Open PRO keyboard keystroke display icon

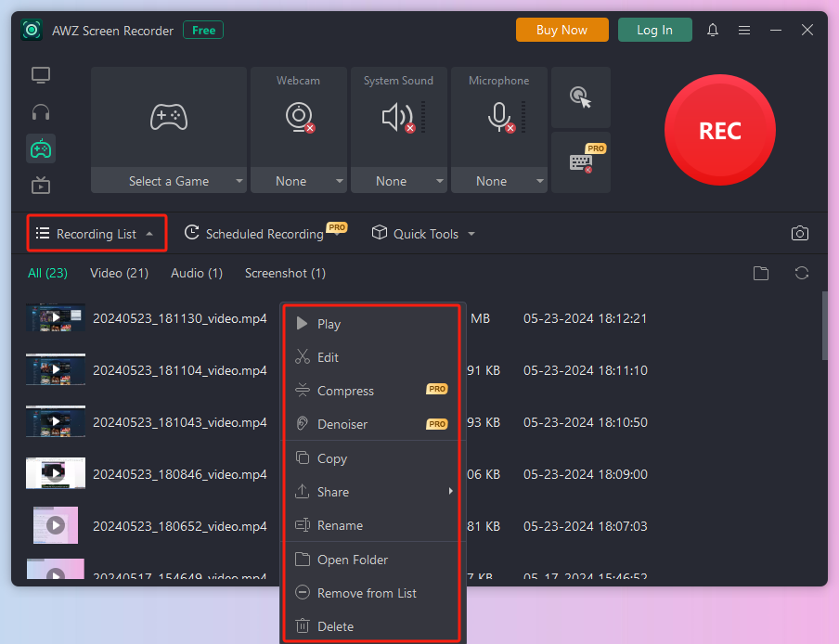[x=581, y=162]
